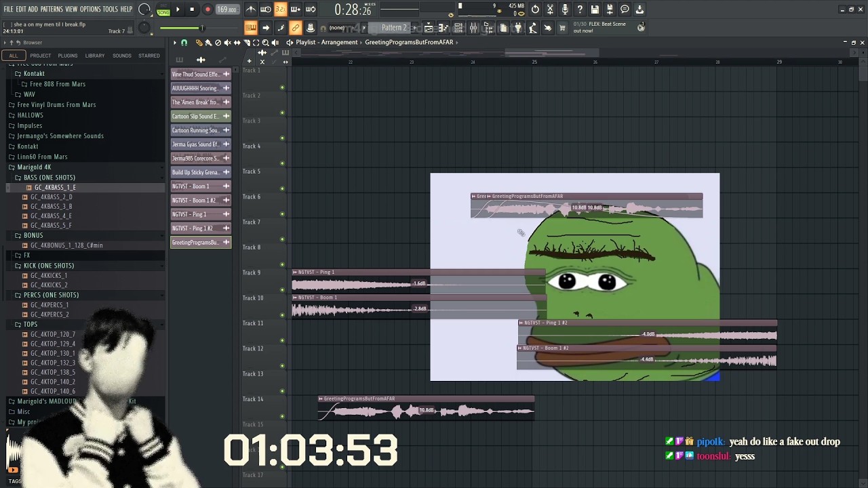The height and width of the screenshot is (488, 868).
Task: Switch Browser to the PLUGINS tab
Action: coord(68,56)
